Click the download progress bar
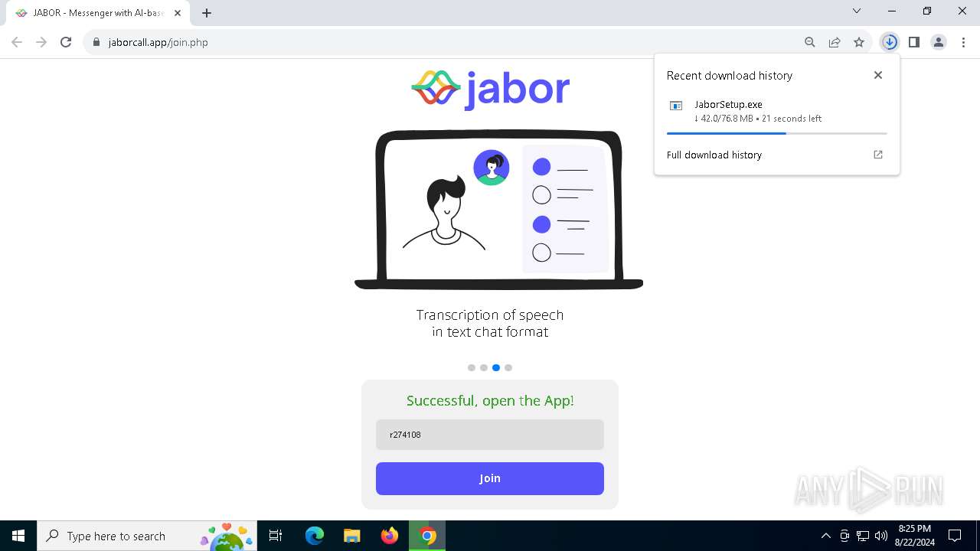 point(776,133)
